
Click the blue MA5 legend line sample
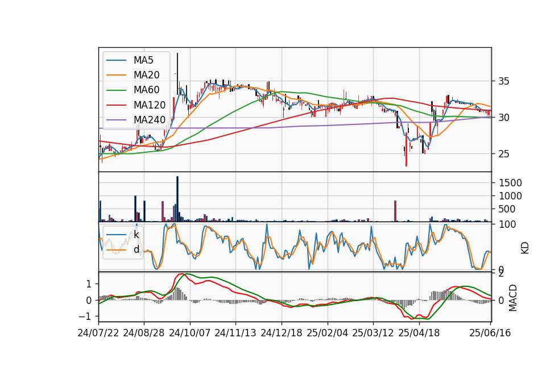[x=116, y=61]
